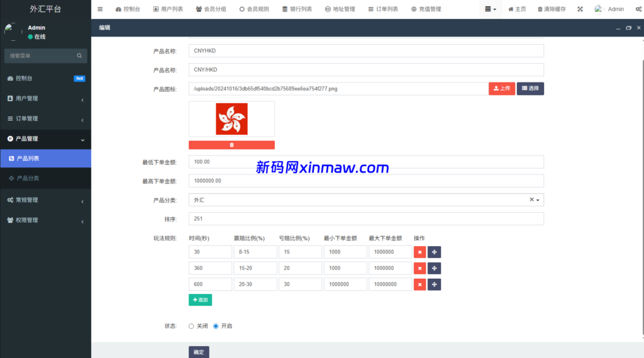644x358 pixels.
Task: Expand the 用户管理 sidebar menu
Action: pos(45,98)
